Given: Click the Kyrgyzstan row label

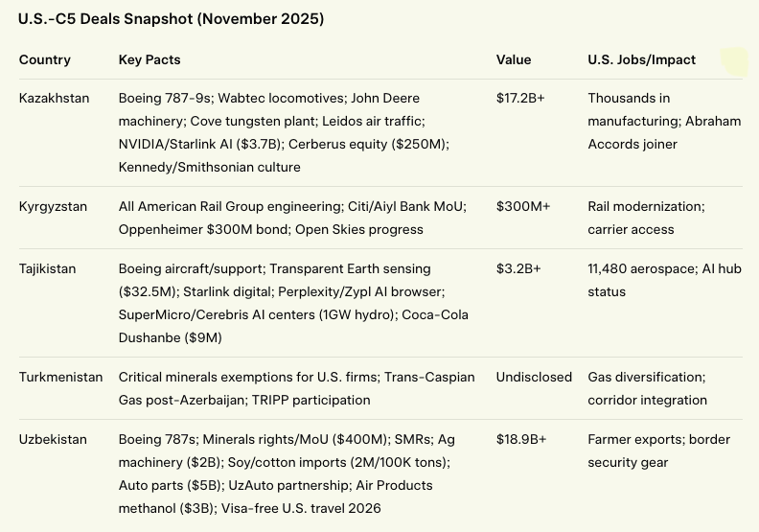Looking at the screenshot, I should coord(53,206).
